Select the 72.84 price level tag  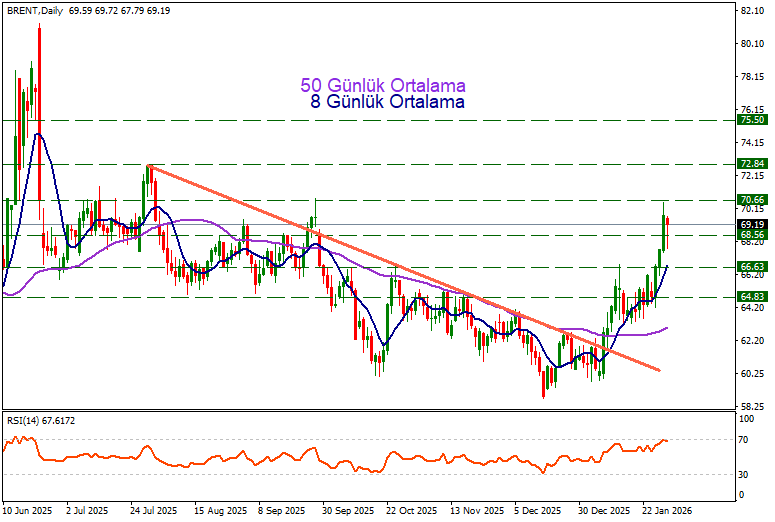[752, 163]
